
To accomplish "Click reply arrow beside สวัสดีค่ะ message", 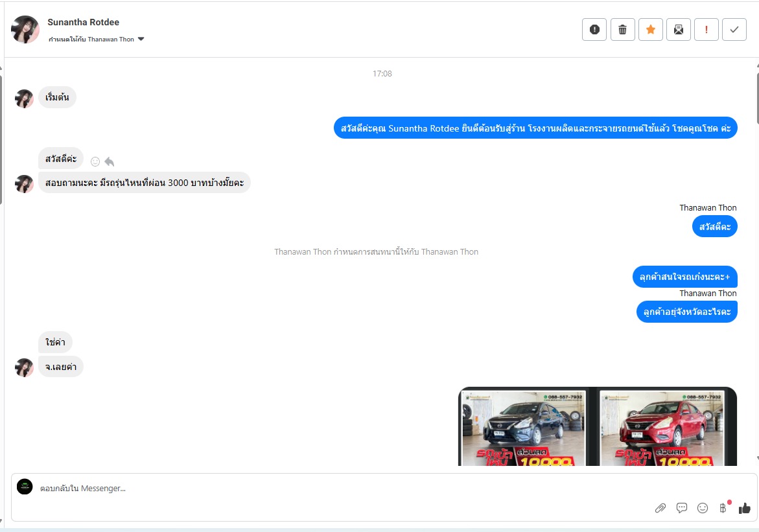I will (x=110, y=162).
